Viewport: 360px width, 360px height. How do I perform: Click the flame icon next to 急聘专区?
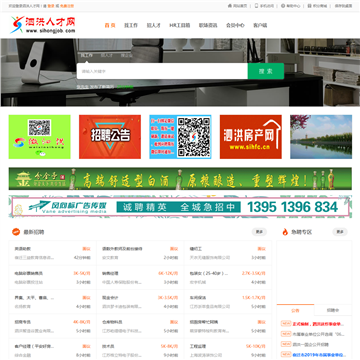coord(285,232)
